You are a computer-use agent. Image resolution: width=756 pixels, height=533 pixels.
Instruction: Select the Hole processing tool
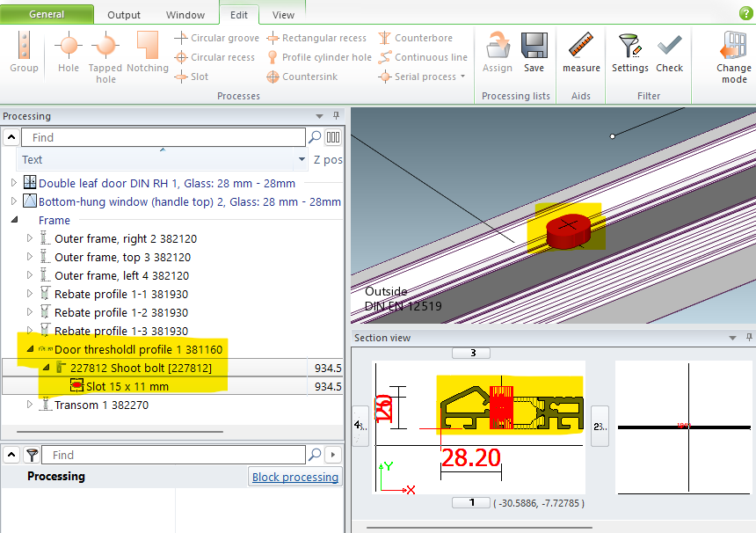pyautogui.click(x=69, y=52)
